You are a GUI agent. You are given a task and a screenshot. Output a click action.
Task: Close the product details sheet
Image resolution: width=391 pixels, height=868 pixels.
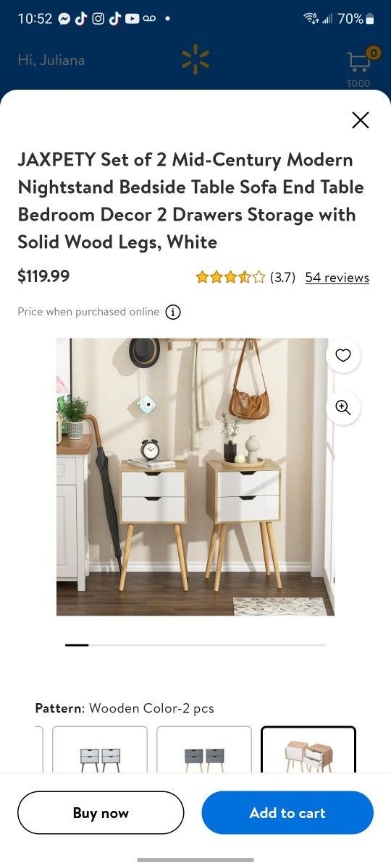coord(360,120)
